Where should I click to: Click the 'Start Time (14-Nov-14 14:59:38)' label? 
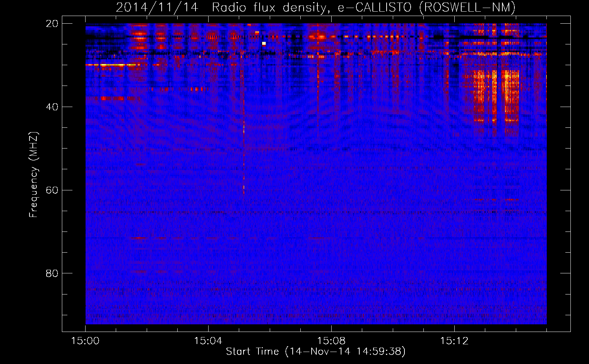(316, 352)
